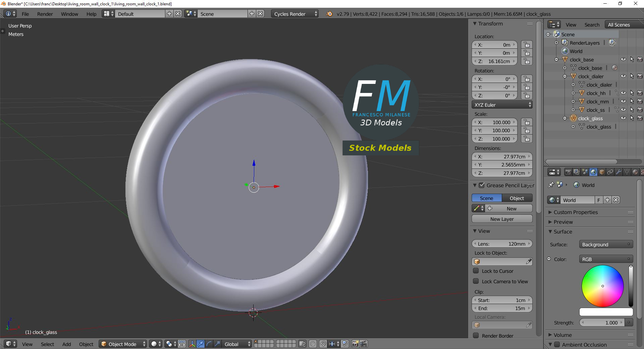Lock the X location value

[527, 45]
